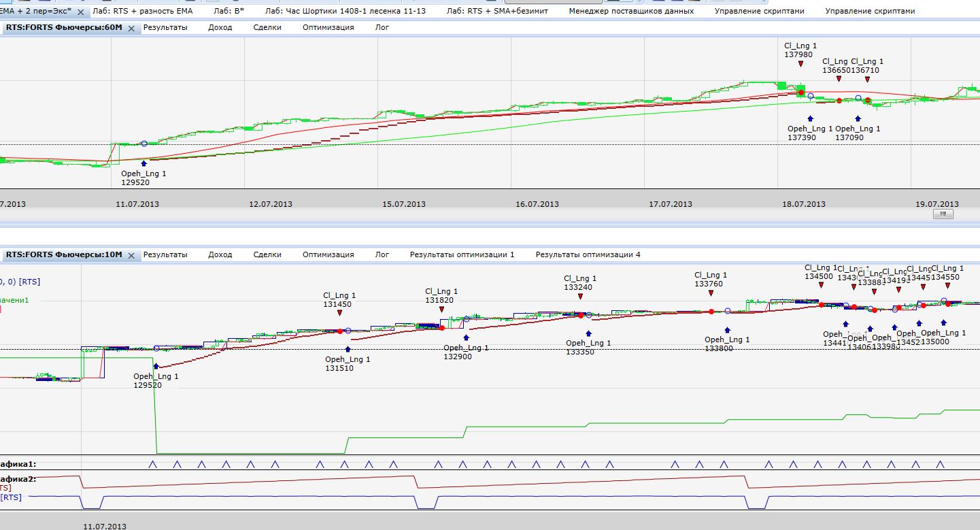980x530 pixels.
Task: Switch to 'Результаты оптимизации 4' tab
Action: [588, 254]
